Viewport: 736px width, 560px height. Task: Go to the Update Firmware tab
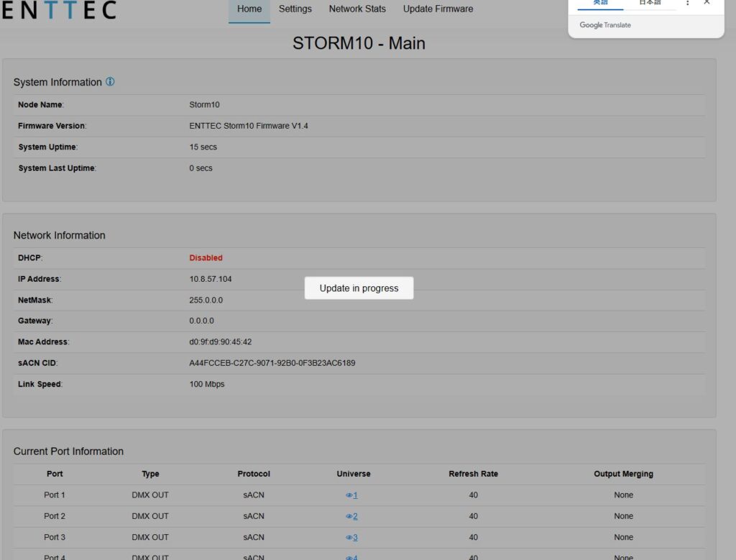coord(438,9)
